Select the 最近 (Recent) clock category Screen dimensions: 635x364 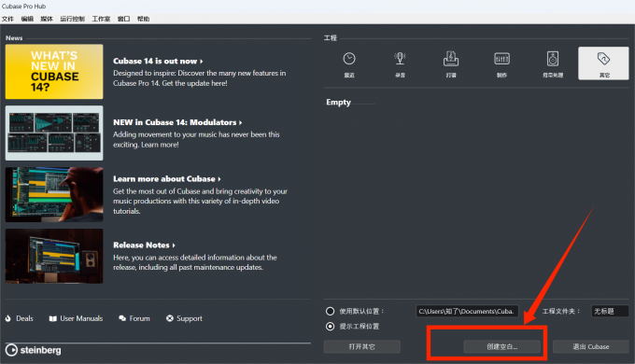click(x=349, y=63)
